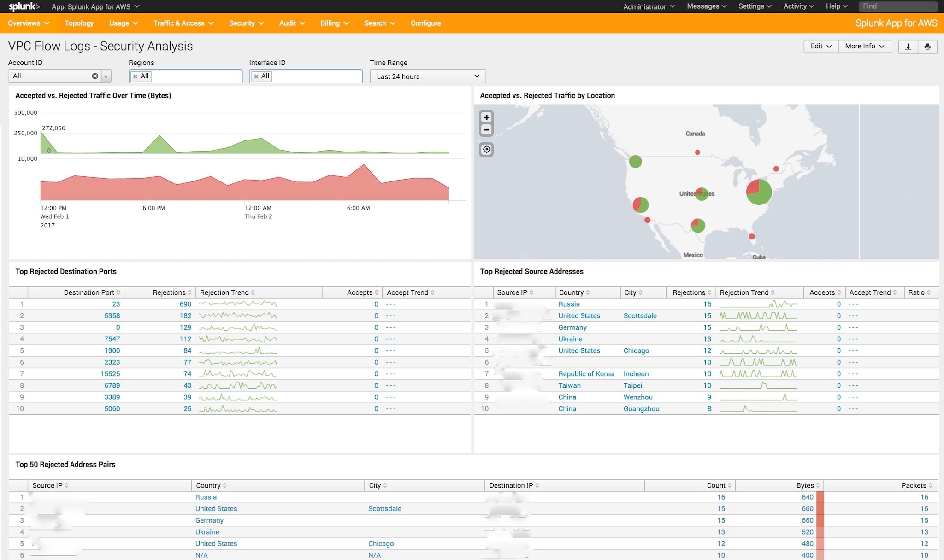Open the Account ID dropdown arrow
The width and height of the screenshot is (944, 560).
[x=106, y=76]
